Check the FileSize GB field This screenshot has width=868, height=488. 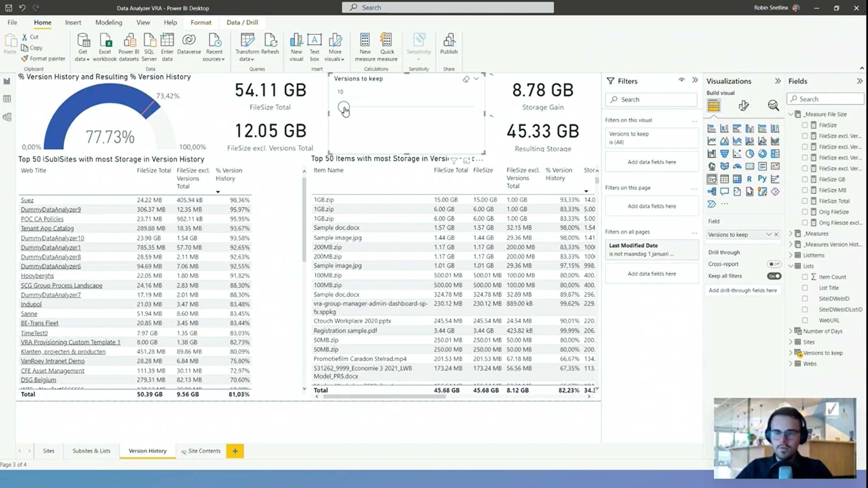805,179
